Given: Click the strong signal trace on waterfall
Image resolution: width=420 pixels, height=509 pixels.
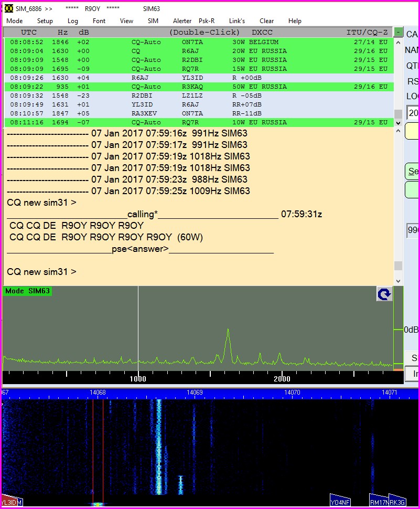Looking at the screenshot, I should tap(159, 446).
